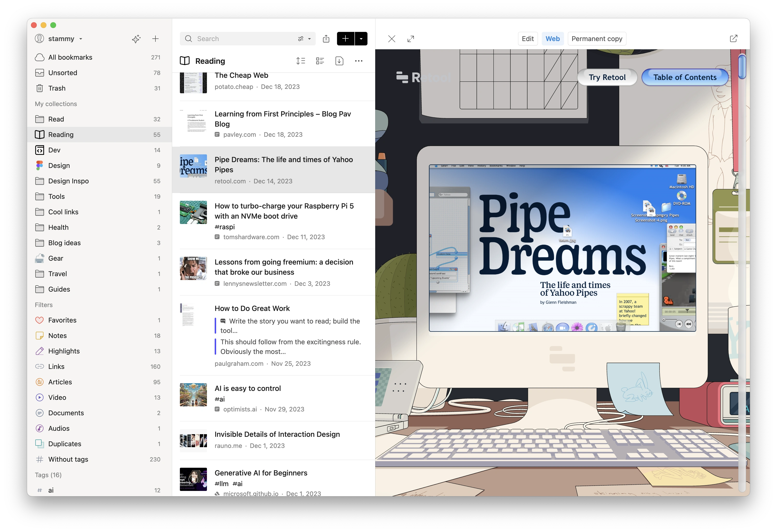Image resolution: width=777 pixels, height=532 pixels.
Task: Filter by Documents
Action: point(99,413)
